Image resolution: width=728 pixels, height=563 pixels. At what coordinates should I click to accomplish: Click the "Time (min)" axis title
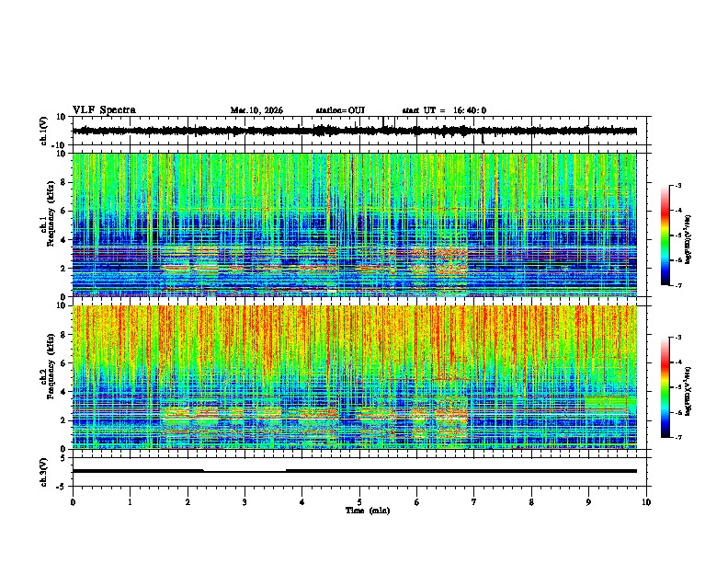[368, 511]
